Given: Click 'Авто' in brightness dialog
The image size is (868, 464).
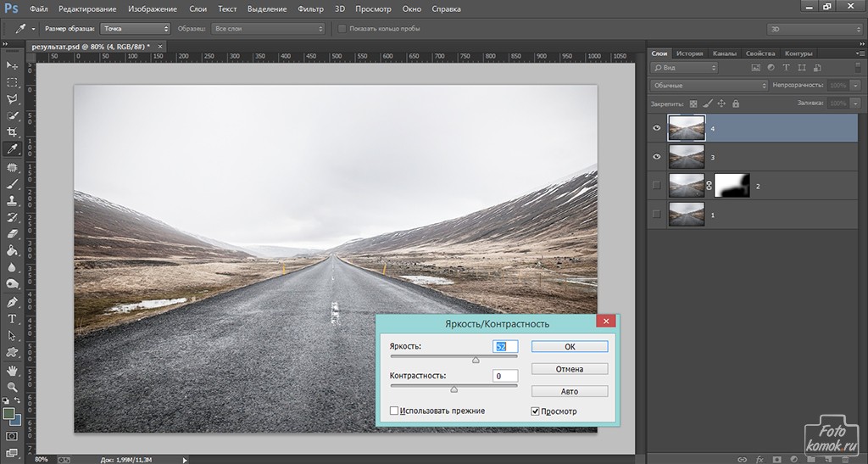Looking at the screenshot, I should 570,391.
